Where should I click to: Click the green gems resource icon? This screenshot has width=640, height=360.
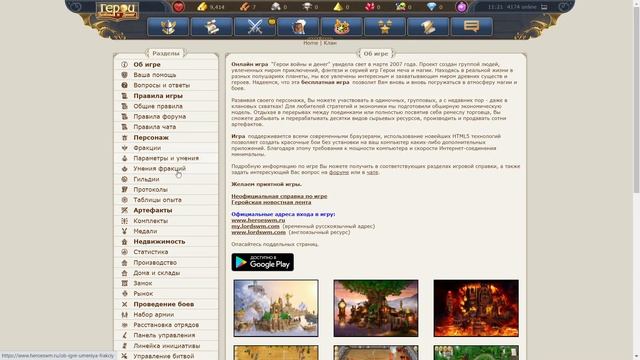[x=400, y=7]
